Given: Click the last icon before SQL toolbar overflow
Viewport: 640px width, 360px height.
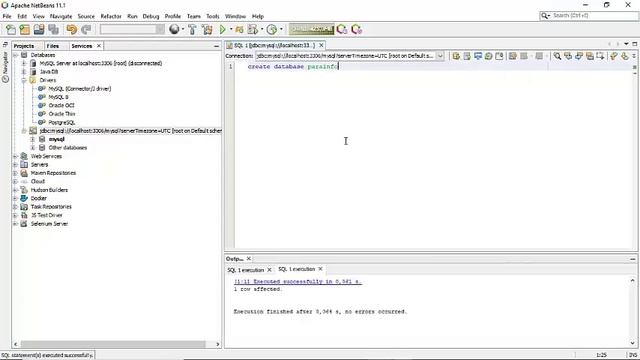Looking at the screenshot, I should point(625,56).
